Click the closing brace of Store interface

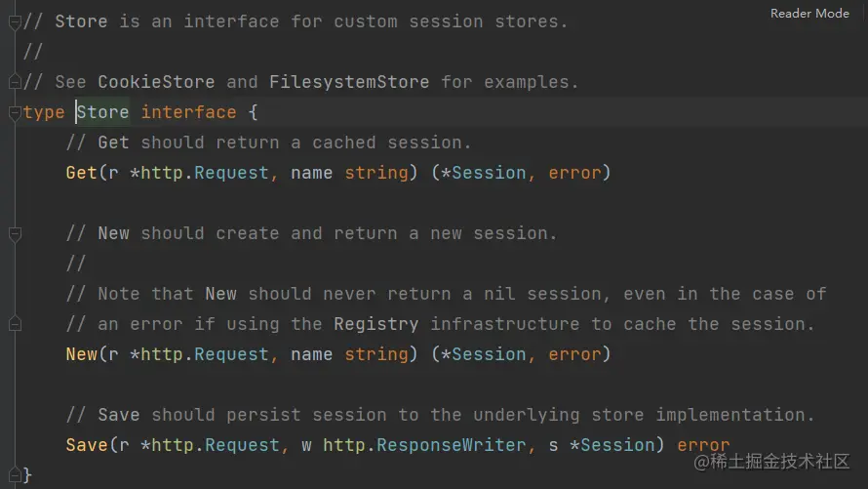pyautogui.click(x=27, y=474)
